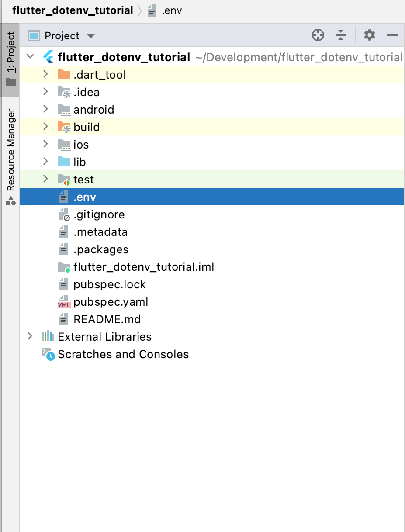This screenshot has width=405, height=532.
Task: Select the .idea tree row
Action: click(212, 92)
